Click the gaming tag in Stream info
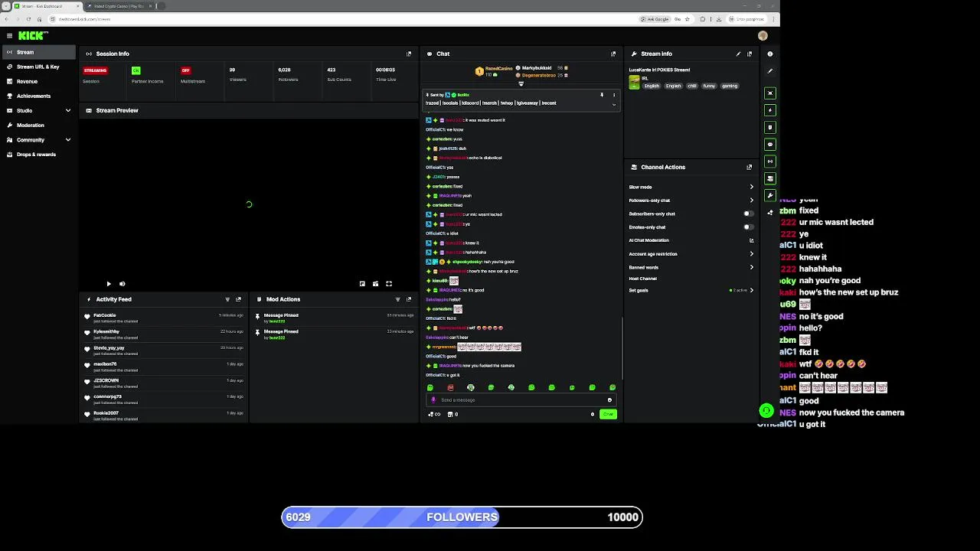 click(730, 86)
